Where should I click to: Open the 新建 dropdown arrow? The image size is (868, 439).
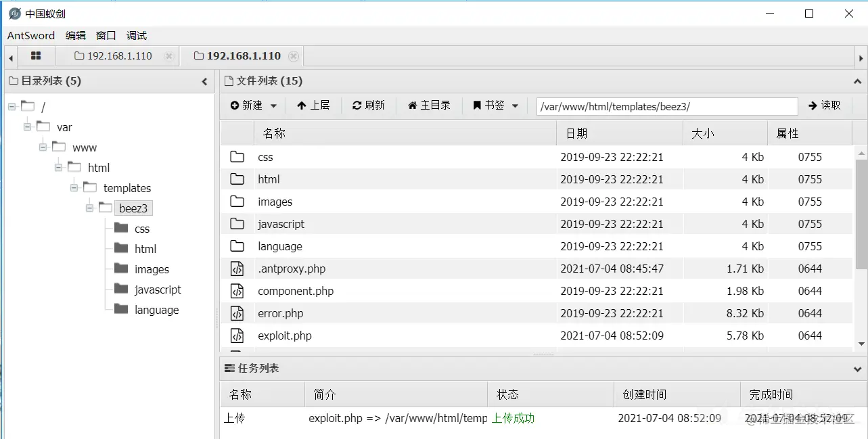[273, 106]
